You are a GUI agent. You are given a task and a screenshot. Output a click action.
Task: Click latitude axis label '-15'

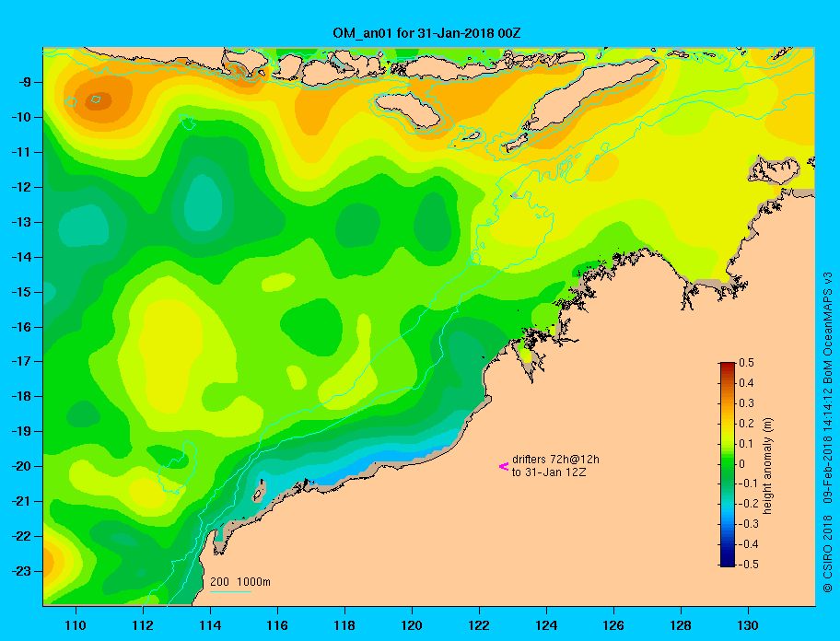(21, 292)
